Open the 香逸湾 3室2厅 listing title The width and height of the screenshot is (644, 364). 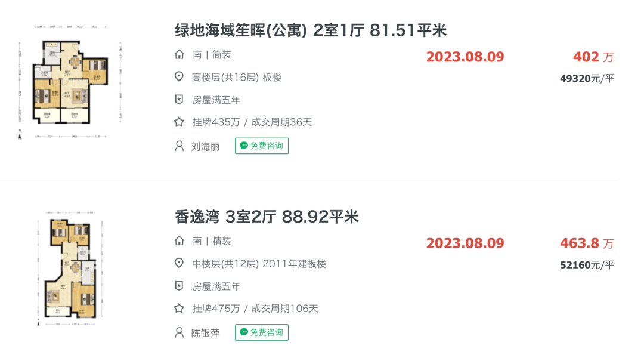click(x=267, y=217)
